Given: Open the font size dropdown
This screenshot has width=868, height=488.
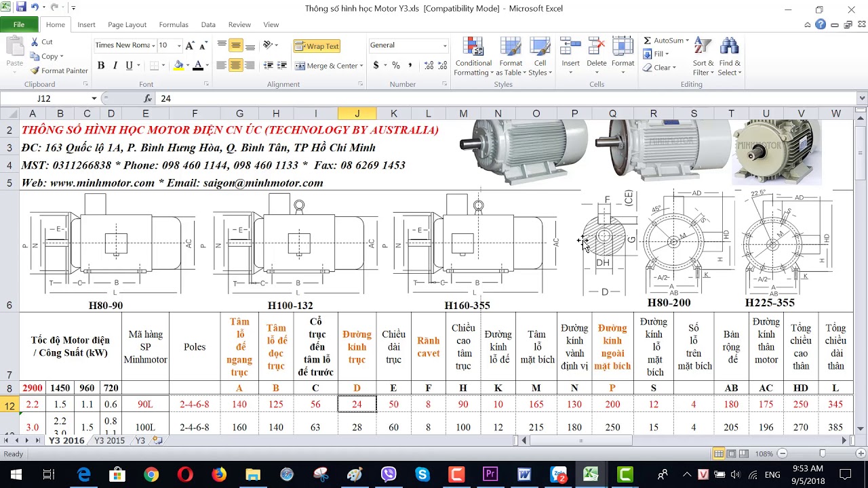Looking at the screenshot, I should (179, 45).
